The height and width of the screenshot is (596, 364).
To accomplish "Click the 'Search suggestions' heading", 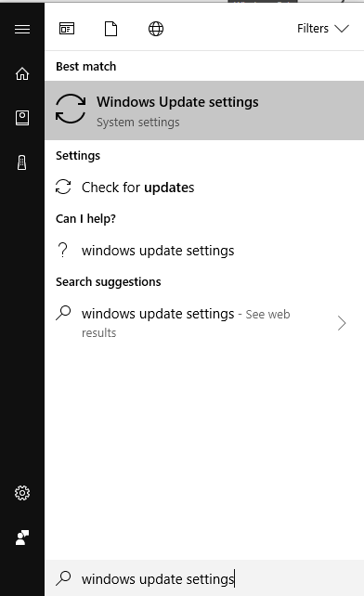I will pyautogui.click(x=109, y=282).
